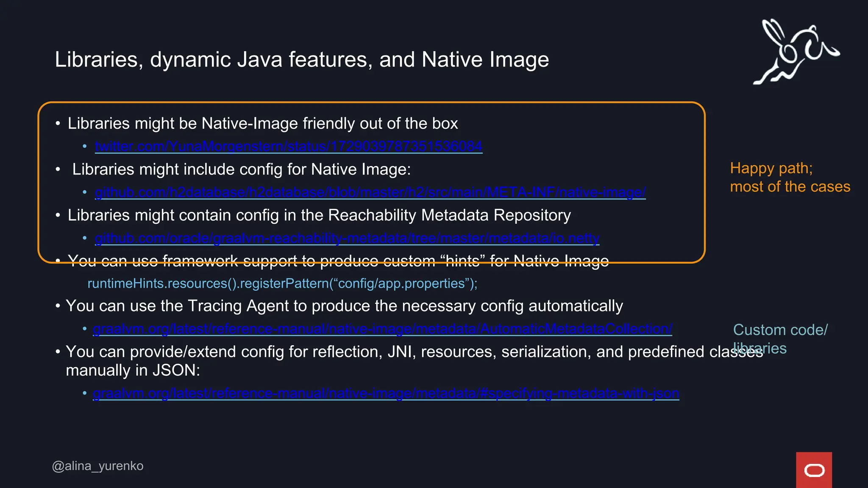Select the runtimeHints.resources().registerPattern code line

tap(282, 283)
